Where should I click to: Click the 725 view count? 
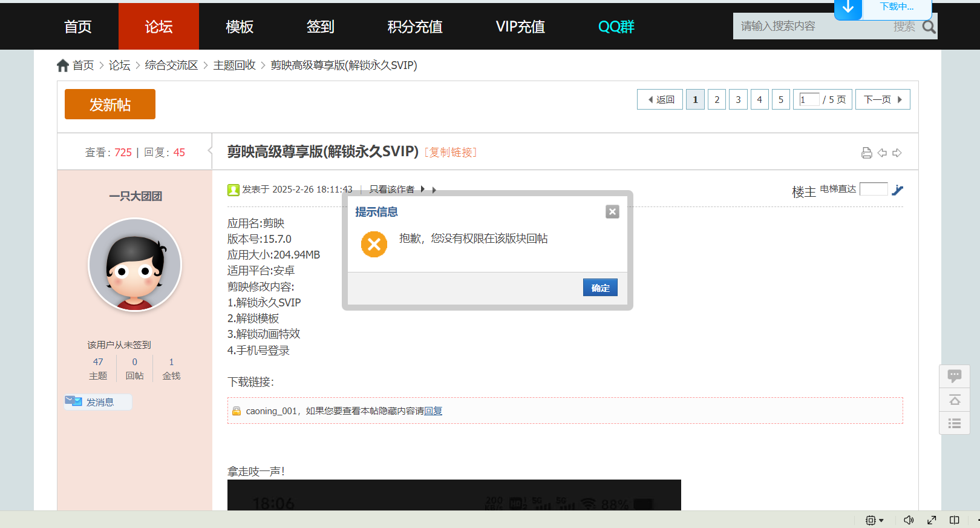click(123, 153)
